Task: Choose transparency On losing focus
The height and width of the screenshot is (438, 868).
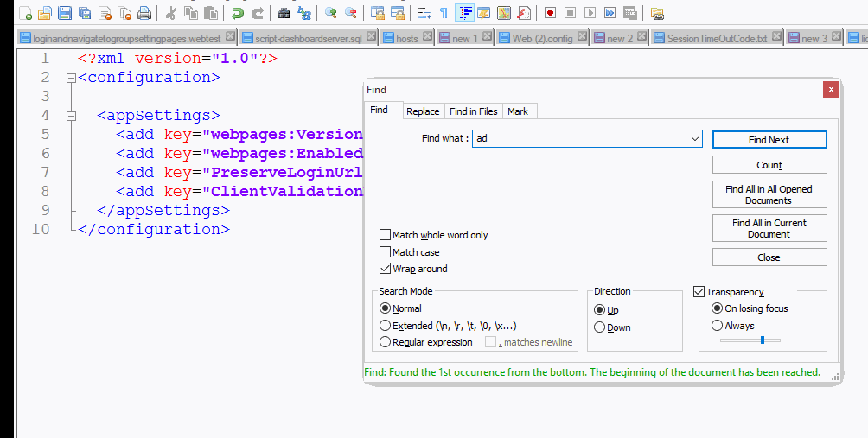Action: pyautogui.click(x=717, y=308)
